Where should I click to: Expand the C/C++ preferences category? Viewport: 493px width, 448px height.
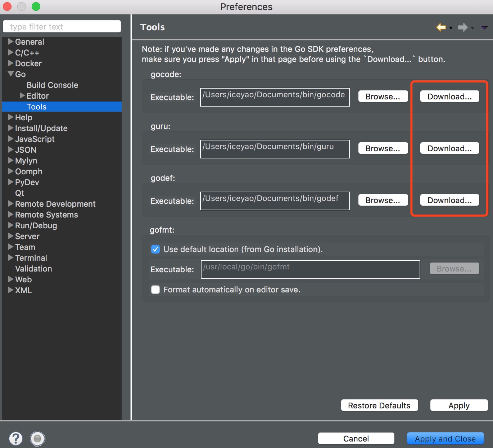tap(11, 53)
